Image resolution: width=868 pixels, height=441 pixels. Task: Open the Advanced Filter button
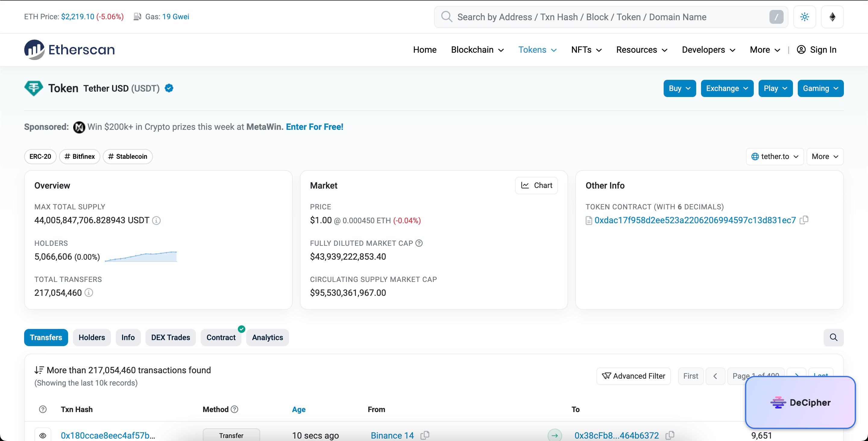[x=633, y=376]
